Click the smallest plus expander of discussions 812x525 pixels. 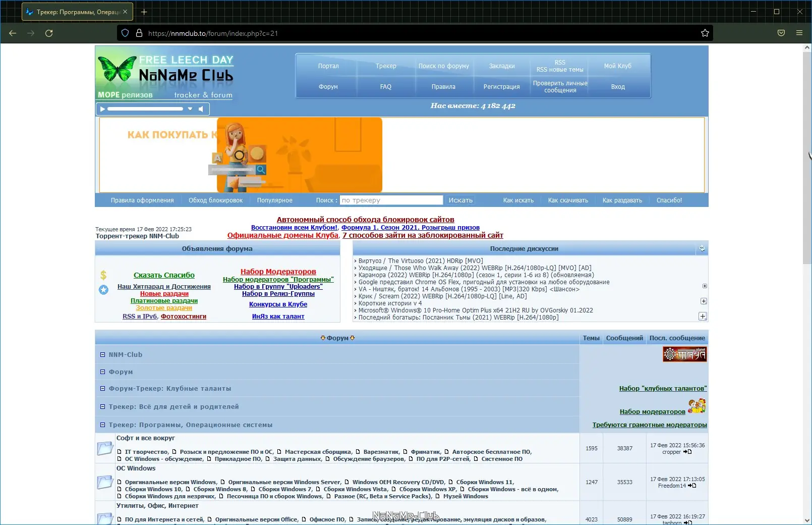(x=705, y=286)
